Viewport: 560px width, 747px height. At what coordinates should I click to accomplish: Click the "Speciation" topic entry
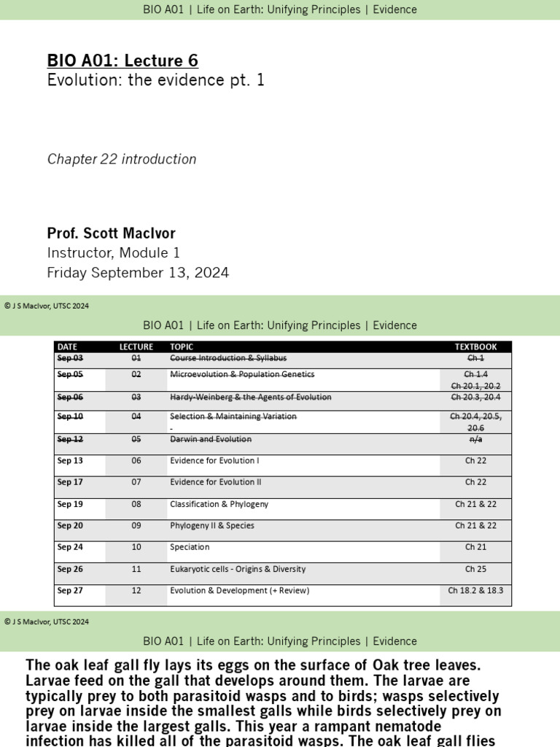coord(190,547)
